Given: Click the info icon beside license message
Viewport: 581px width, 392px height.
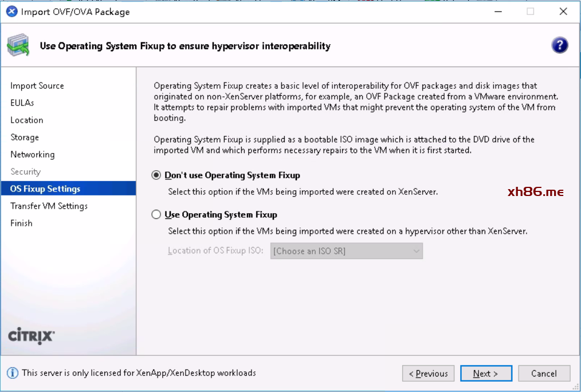Looking at the screenshot, I should pos(12,373).
